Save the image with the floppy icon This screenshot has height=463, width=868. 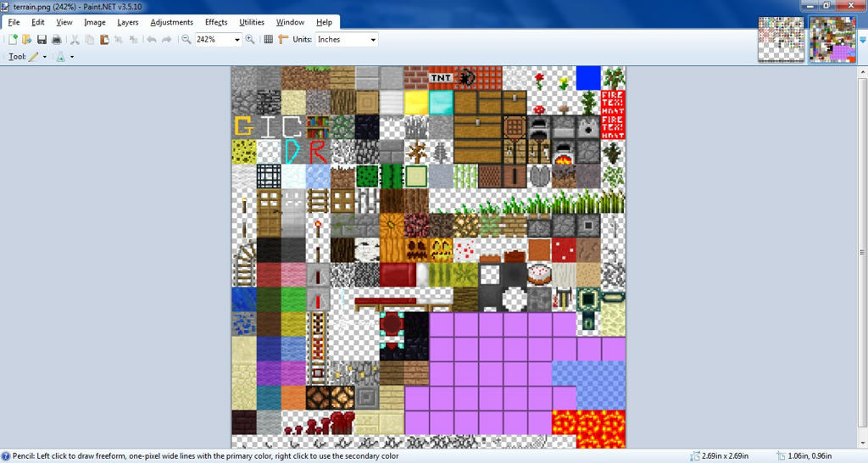(42, 40)
